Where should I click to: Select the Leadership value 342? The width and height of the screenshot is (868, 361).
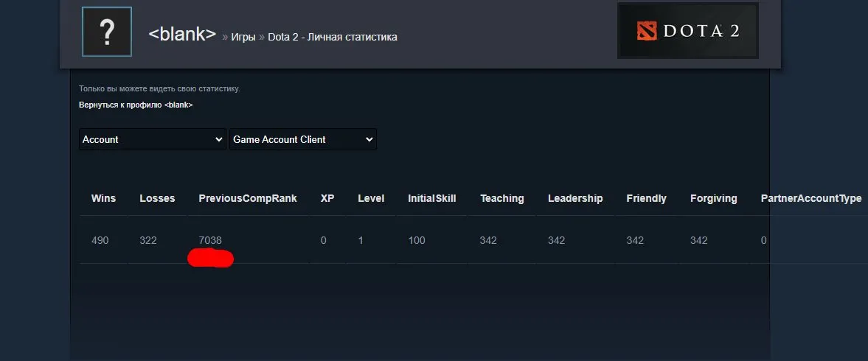click(x=556, y=240)
